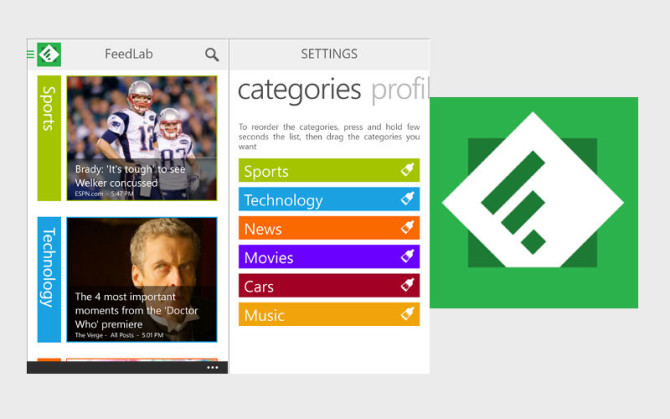The height and width of the screenshot is (419, 670).
Task: Click the small green FeedLab logo icon
Action: pyautogui.click(x=49, y=54)
